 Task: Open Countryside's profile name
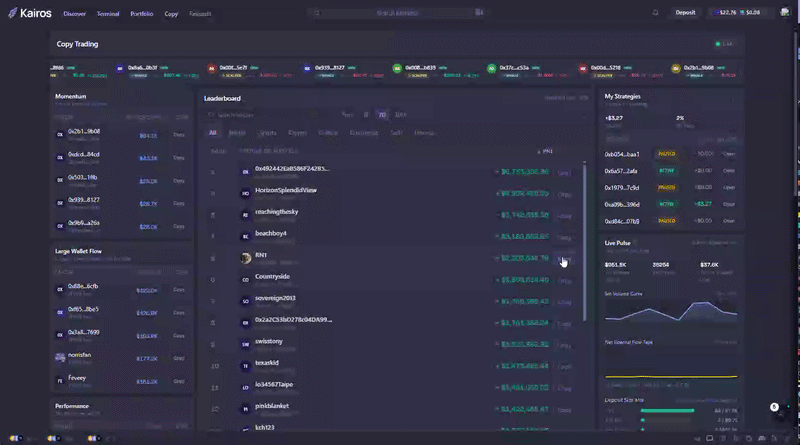click(x=272, y=277)
